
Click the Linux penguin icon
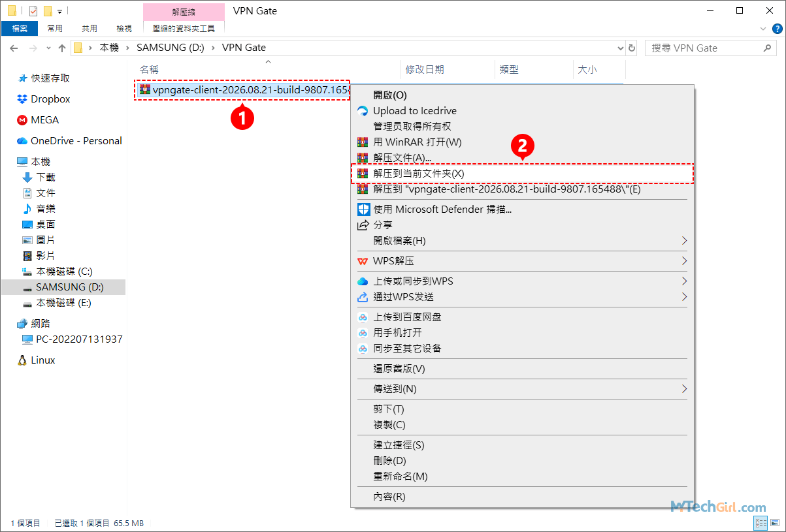[x=22, y=360]
